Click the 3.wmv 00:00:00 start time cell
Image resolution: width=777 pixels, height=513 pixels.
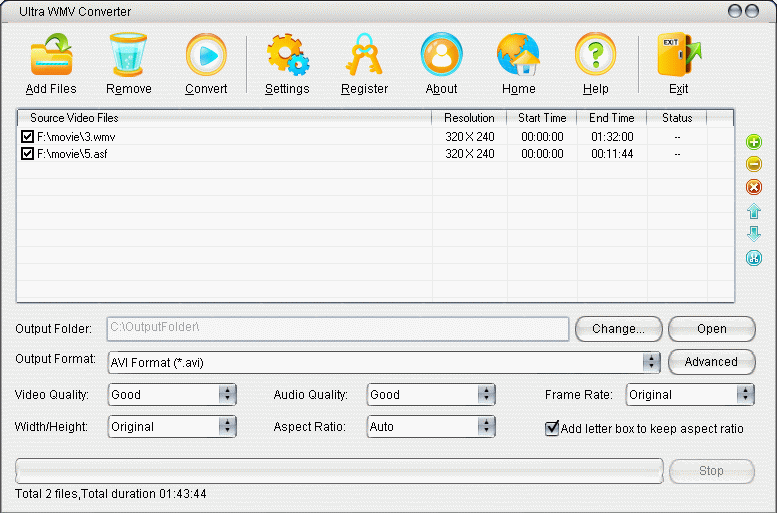click(542, 137)
